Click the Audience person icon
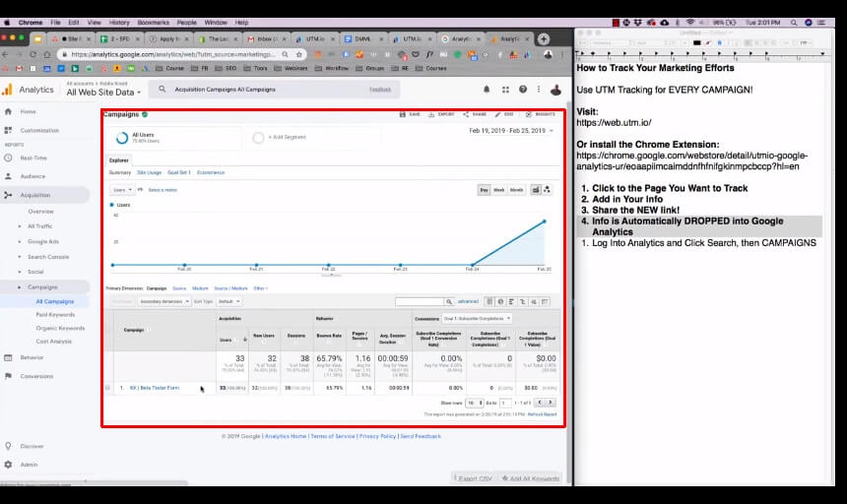Viewport: 847px width, 504px height. click(x=8, y=176)
